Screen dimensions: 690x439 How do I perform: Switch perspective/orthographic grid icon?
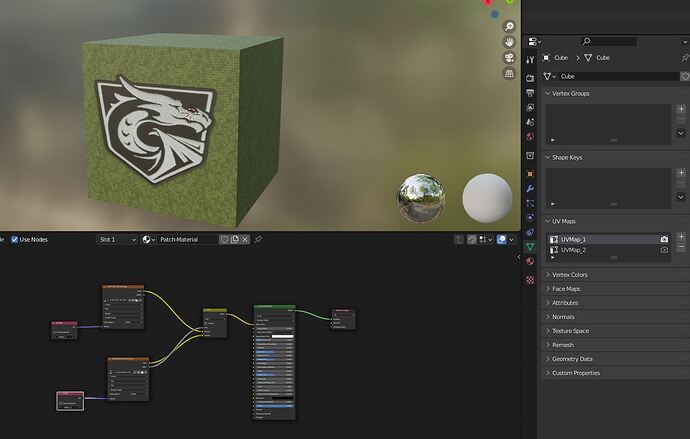coord(509,73)
